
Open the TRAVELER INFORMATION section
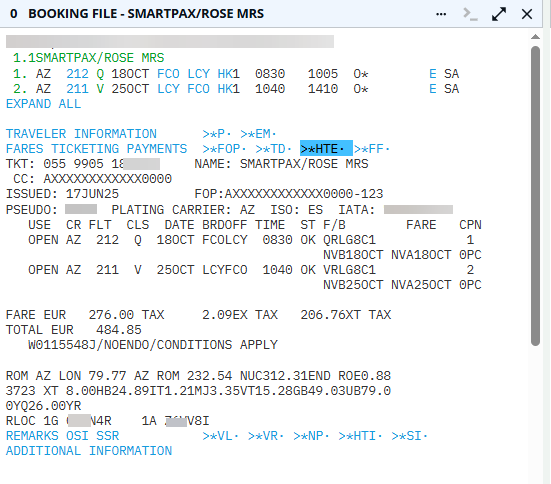(81, 134)
